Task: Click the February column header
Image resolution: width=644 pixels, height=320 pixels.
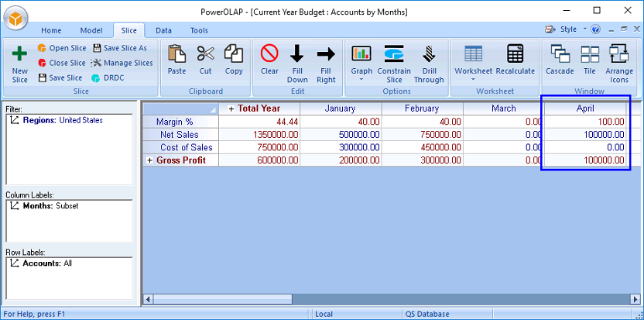Action: coord(422,108)
